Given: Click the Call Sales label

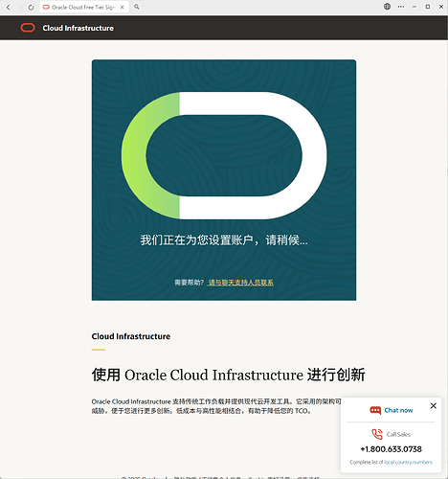Looking at the screenshot, I should [x=398, y=434].
